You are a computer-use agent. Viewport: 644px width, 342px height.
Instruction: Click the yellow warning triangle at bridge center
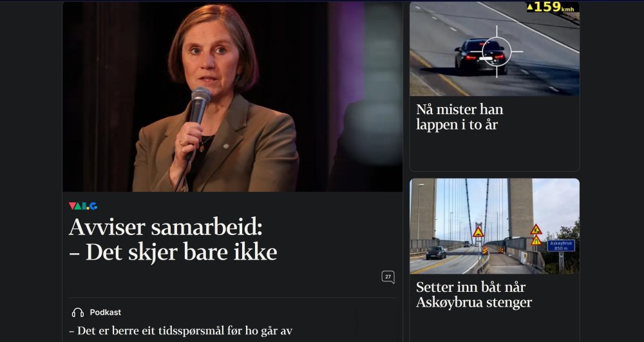[478, 233]
